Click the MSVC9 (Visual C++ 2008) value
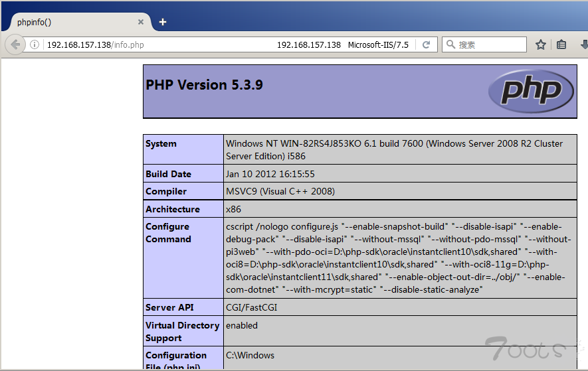Viewport: 588px width, 371px height. click(x=280, y=191)
